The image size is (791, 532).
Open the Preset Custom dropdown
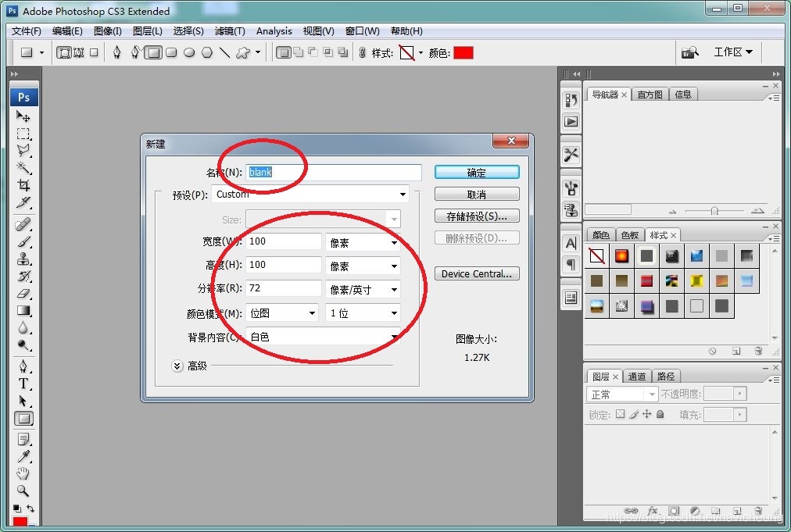point(310,195)
